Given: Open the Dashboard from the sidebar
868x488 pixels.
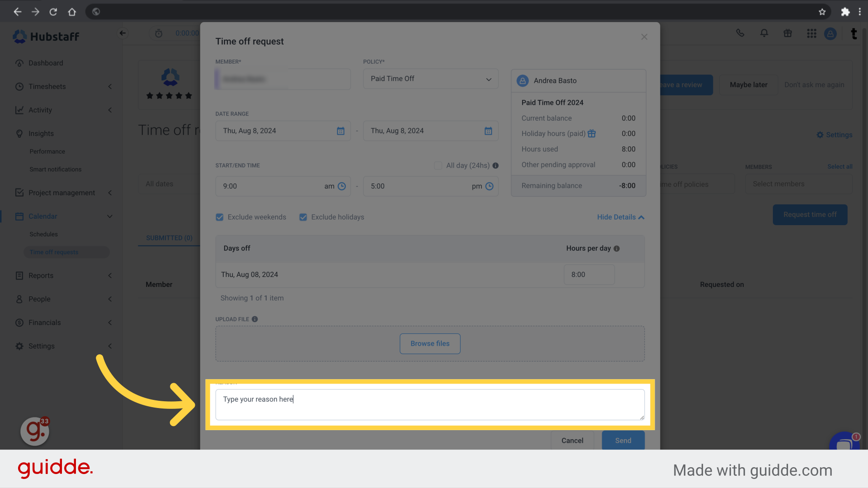Looking at the screenshot, I should click(x=19, y=63).
